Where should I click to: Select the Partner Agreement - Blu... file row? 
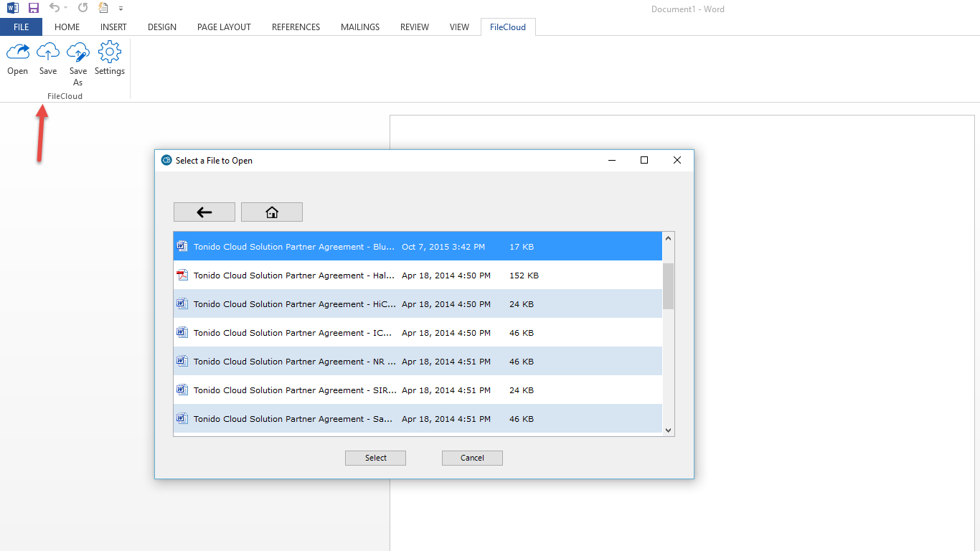(x=418, y=247)
